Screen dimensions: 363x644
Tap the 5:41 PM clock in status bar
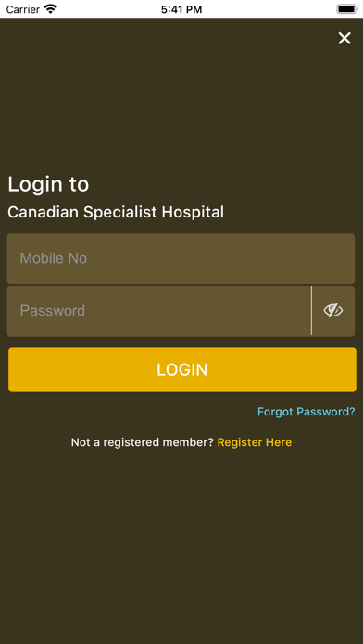coord(181,9)
